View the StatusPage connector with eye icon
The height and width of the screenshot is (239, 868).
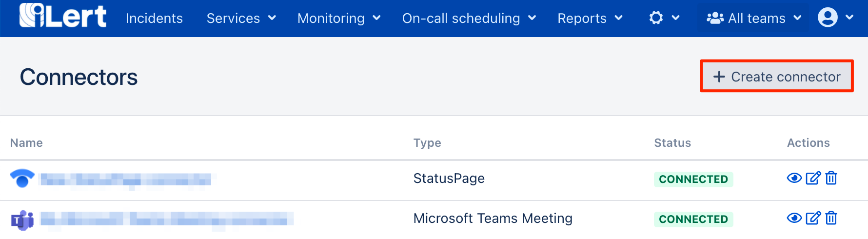point(794,178)
